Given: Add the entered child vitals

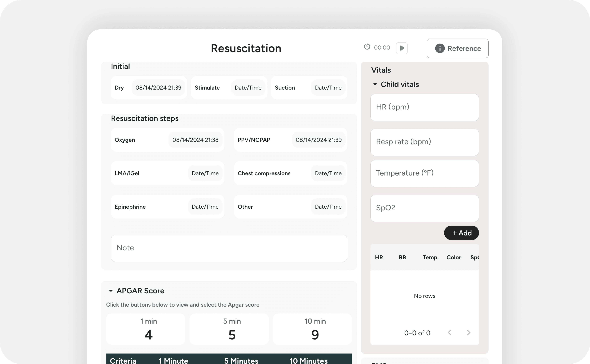Looking at the screenshot, I should (x=461, y=233).
